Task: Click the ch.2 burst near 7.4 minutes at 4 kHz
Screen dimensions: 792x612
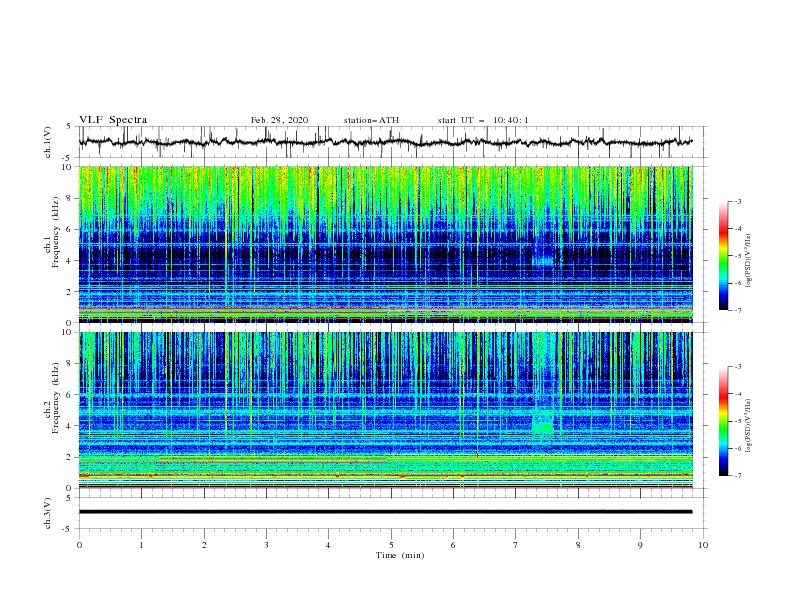Action: tap(543, 423)
